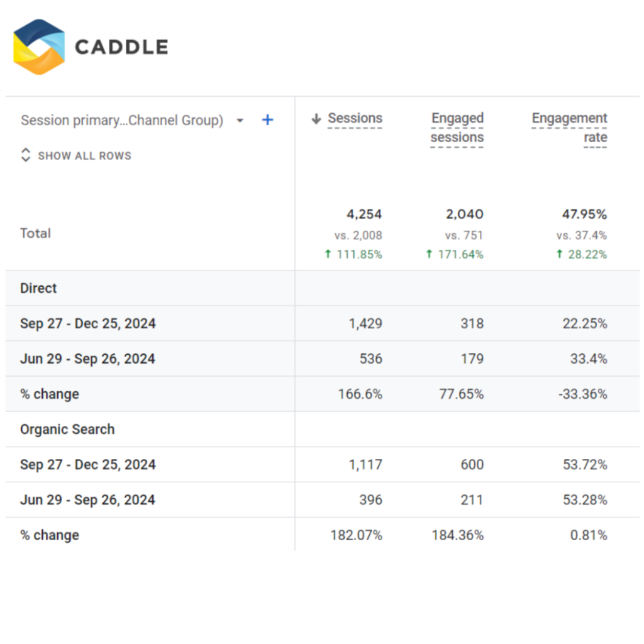Click the Direct -33.36% engagement rate change
Screen dimensions: 644x644
[584, 394]
